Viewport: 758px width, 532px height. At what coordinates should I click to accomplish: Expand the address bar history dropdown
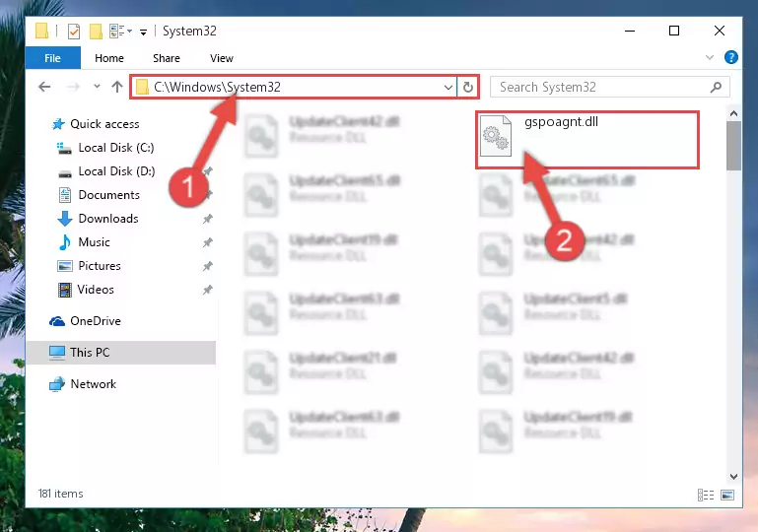click(448, 88)
